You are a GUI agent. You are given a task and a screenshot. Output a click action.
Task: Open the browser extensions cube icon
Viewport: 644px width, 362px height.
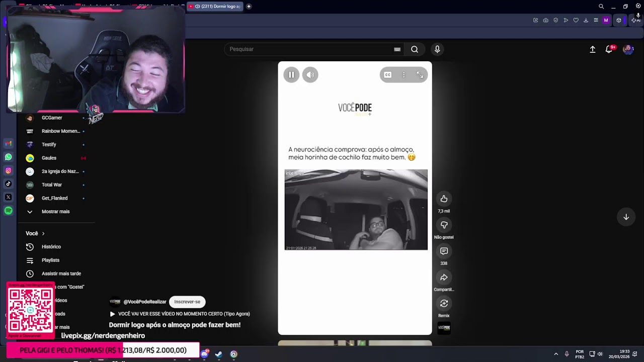point(619,20)
